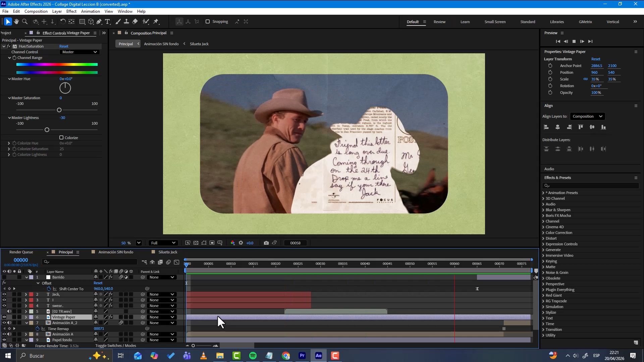
Task: Click Align Bottom icon
Action: pos(603,127)
